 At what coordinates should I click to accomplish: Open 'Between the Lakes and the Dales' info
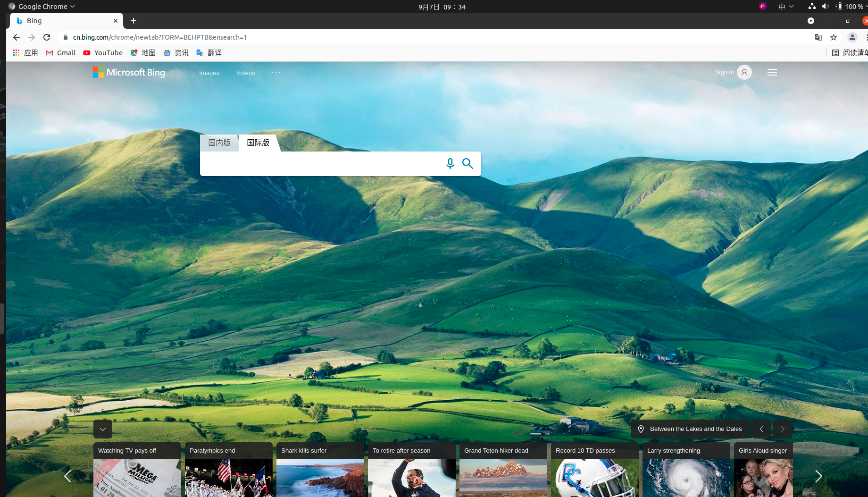coord(691,429)
